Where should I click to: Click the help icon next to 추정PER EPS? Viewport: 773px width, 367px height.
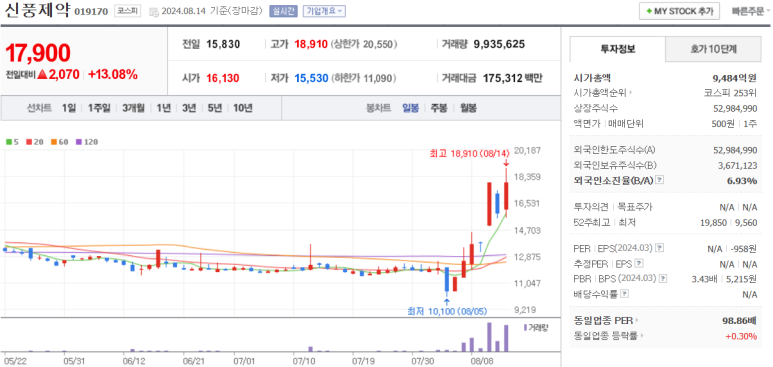639,263
